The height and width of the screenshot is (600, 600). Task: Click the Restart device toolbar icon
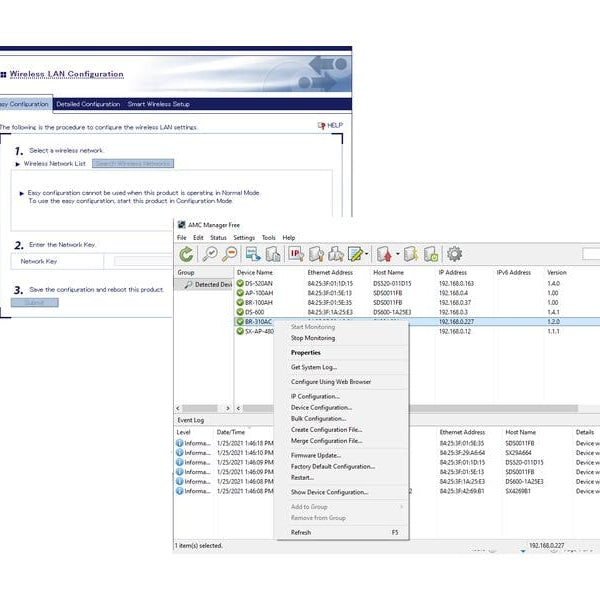coord(431,254)
